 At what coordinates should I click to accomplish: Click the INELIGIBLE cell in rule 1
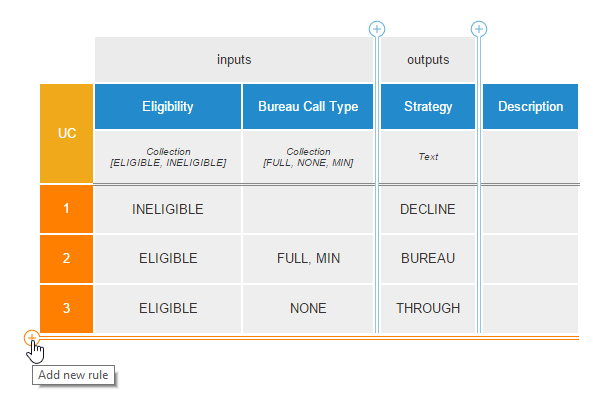pos(168,209)
